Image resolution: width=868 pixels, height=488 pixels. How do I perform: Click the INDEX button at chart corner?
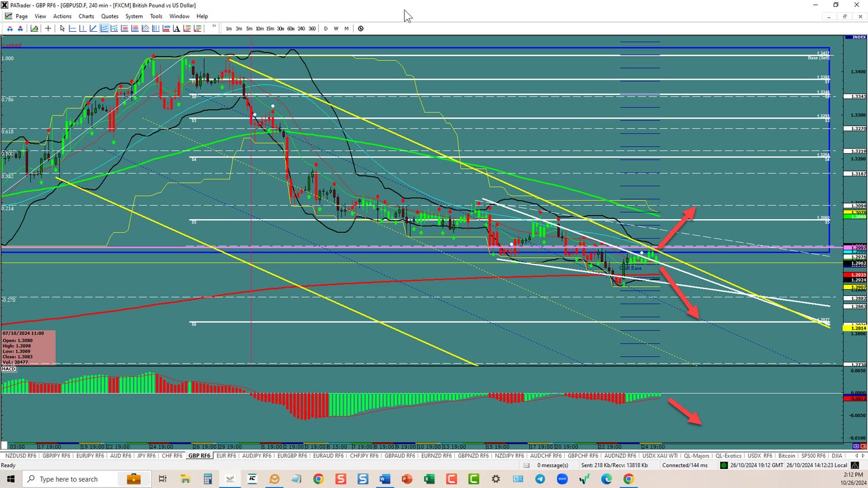click(x=856, y=37)
